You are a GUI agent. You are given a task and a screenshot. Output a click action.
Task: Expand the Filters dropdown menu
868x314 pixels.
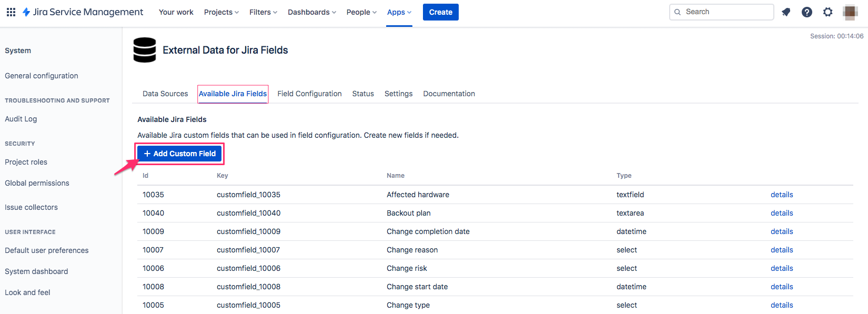[x=263, y=12]
